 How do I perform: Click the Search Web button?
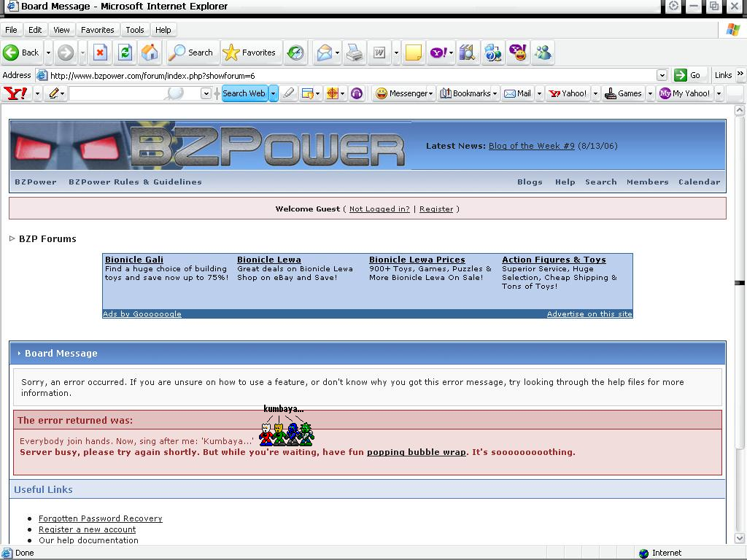(244, 93)
